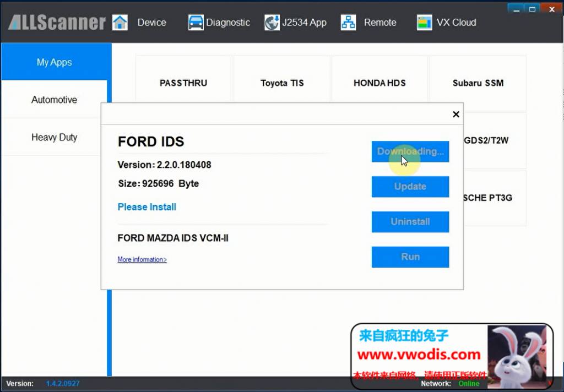Open the More information link

click(x=142, y=259)
